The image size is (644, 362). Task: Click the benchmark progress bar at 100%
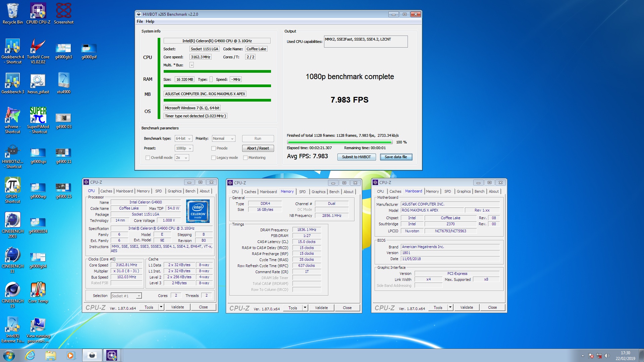(x=340, y=142)
